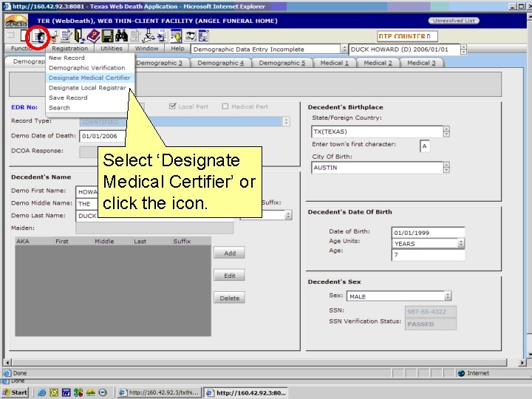The image size is (532, 399).
Task: Click the document with pen toolbar icon
Action: coord(66,35)
